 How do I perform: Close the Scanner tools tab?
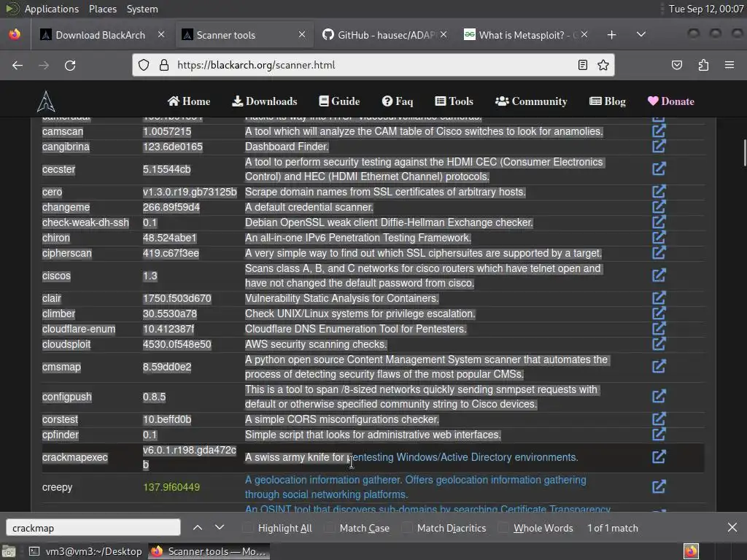pyautogui.click(x=301, y=35)
